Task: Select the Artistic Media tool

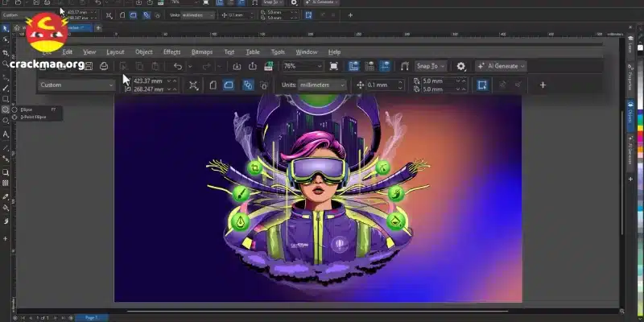Action: [x=6, y=88]
